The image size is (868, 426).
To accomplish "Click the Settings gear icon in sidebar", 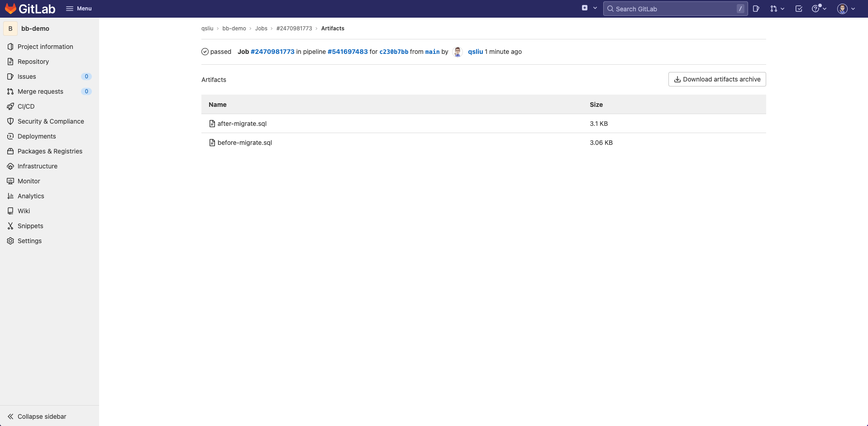I will coord(10,241).
